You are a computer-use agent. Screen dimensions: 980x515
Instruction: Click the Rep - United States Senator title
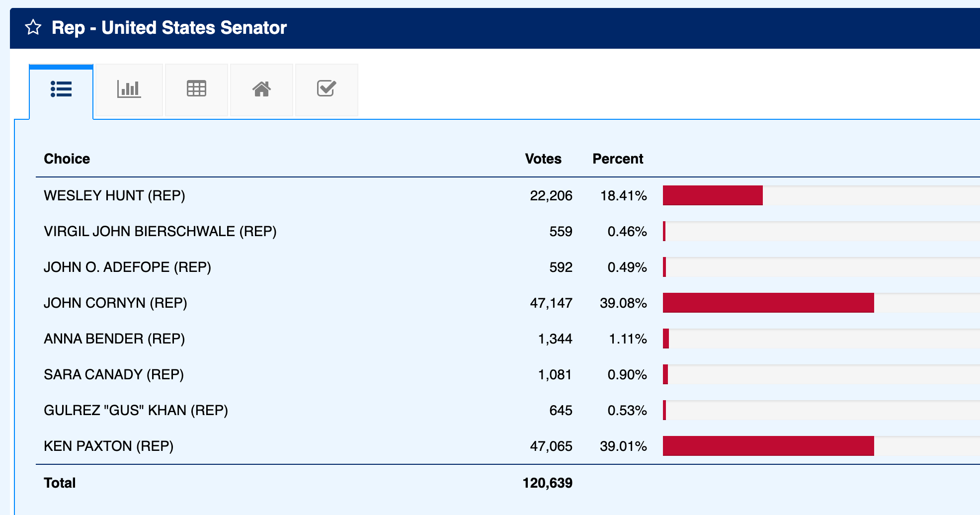[x=169, y=28]
